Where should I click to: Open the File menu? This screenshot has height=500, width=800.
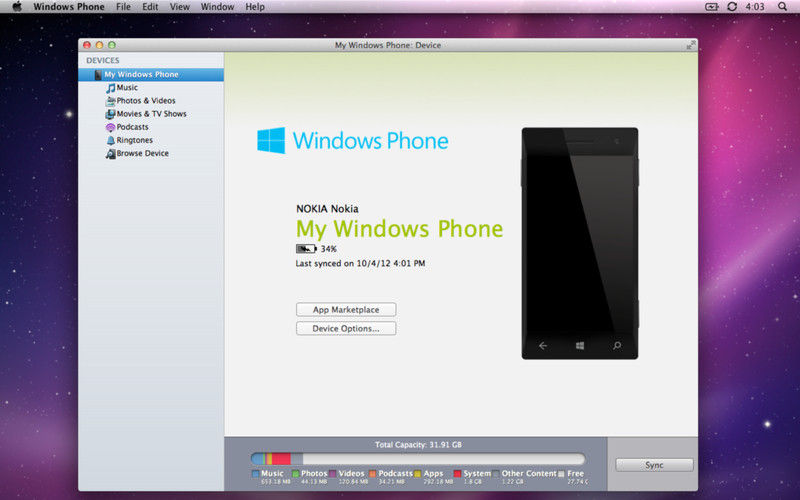[x=123, y=7]
